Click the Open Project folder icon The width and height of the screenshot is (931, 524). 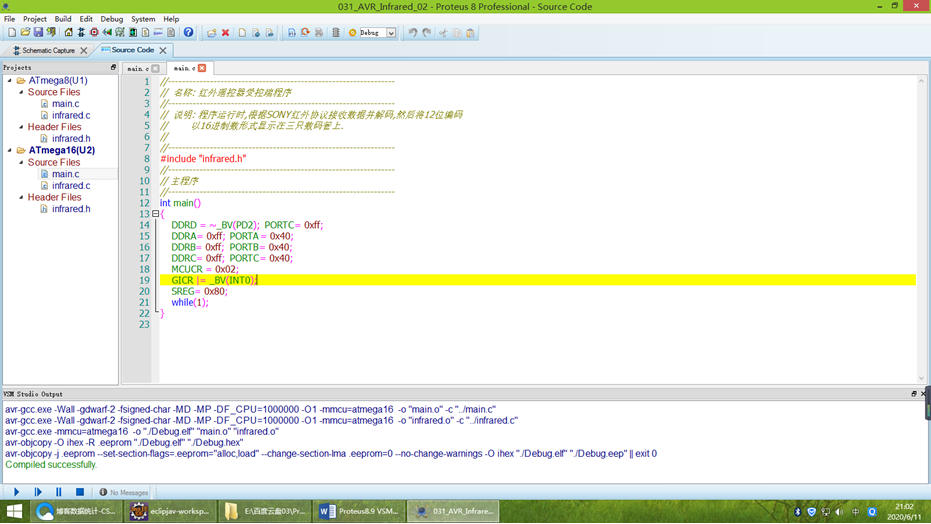(25, 33)
